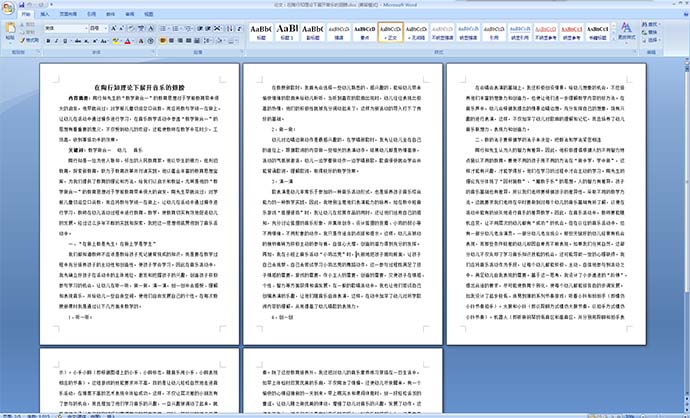Increase paragraph indent
Screen dimensions: 690x418
click(209, 28)
